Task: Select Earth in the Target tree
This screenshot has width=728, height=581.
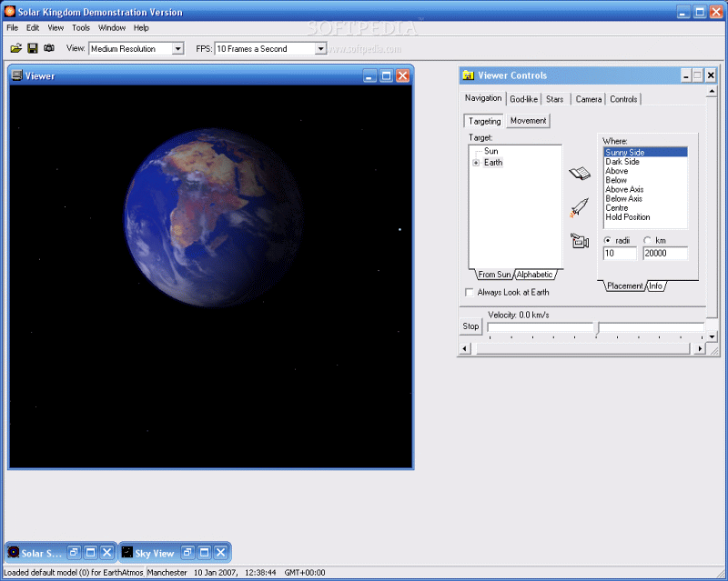Action: (x=493, y=163)
